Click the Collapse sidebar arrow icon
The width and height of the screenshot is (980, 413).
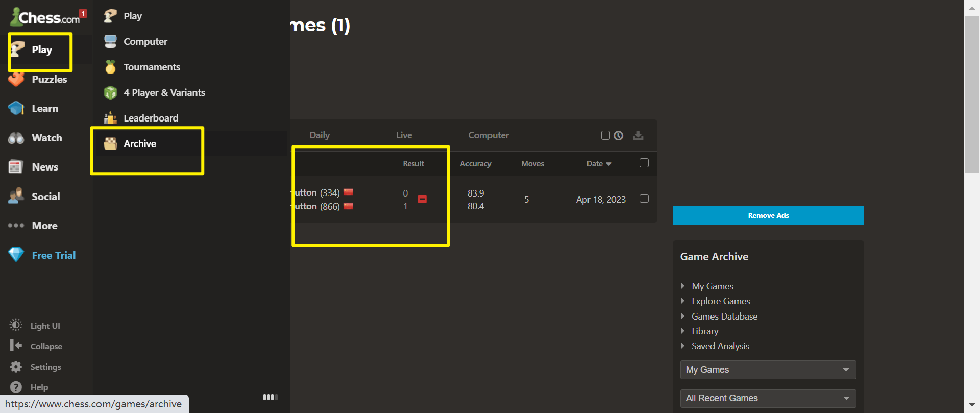[x=16, y=346]
